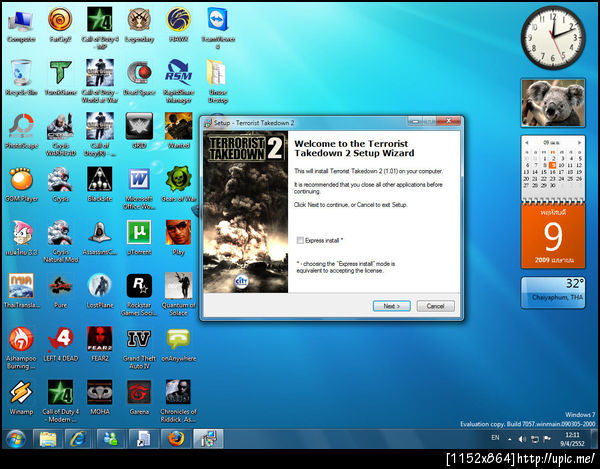Image resolution: width=600 pixels, height=469 pixels.
Task: Open Rockstar Games Social Club icon
Action: (139, 295)
